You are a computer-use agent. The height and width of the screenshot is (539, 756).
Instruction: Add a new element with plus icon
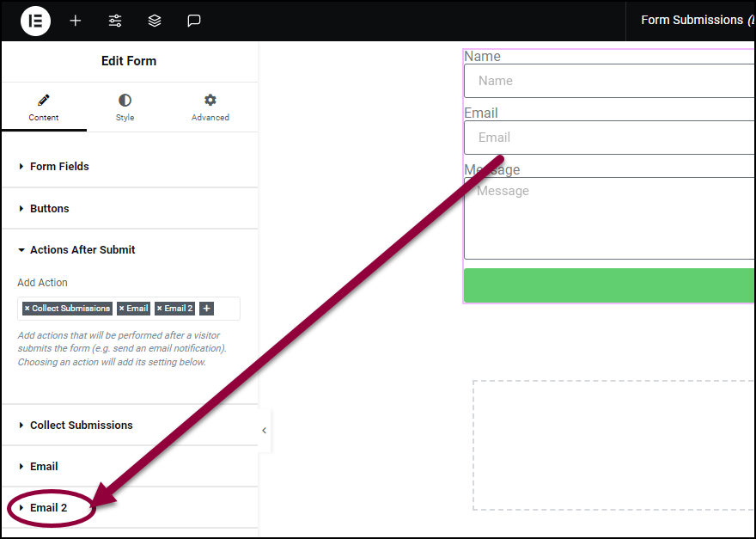pos(76,21)
